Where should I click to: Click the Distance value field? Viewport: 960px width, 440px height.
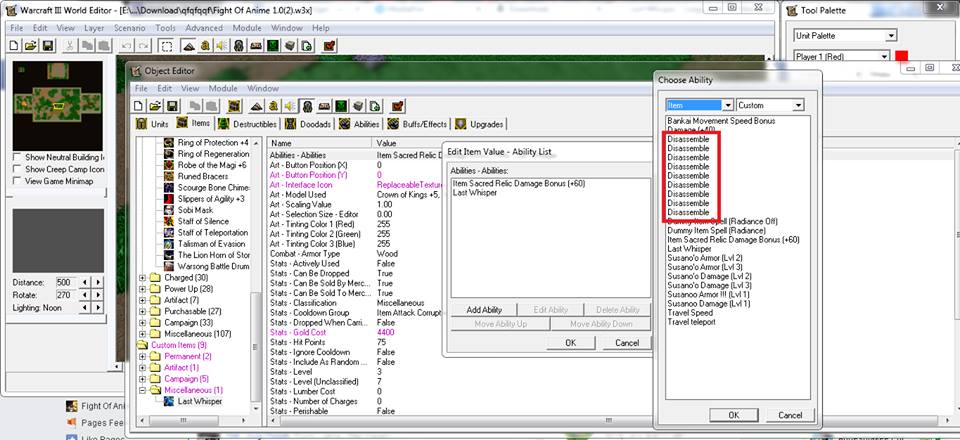(x=66, y=283)
